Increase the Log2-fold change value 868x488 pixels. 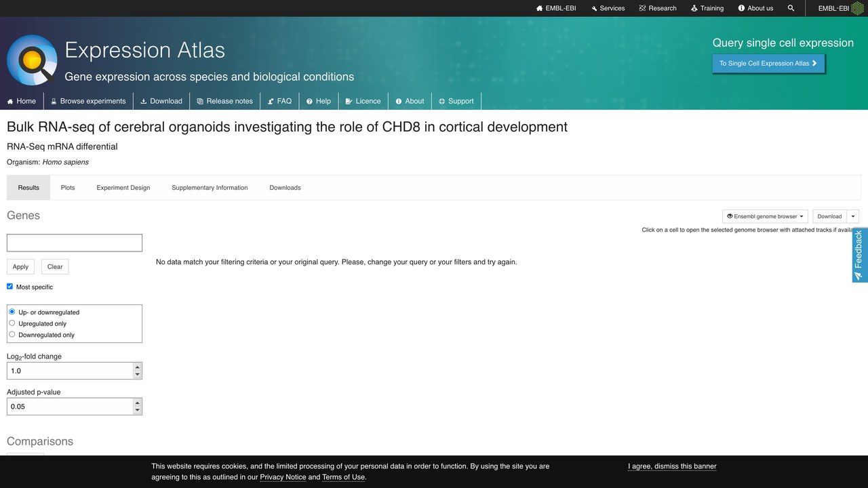click(x=138, y=367)
